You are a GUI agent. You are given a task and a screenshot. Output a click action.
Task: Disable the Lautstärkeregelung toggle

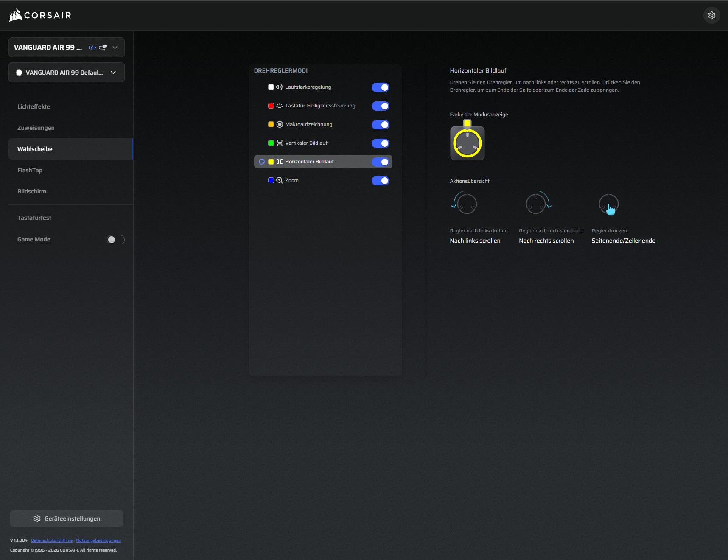[x=380, y=87]
